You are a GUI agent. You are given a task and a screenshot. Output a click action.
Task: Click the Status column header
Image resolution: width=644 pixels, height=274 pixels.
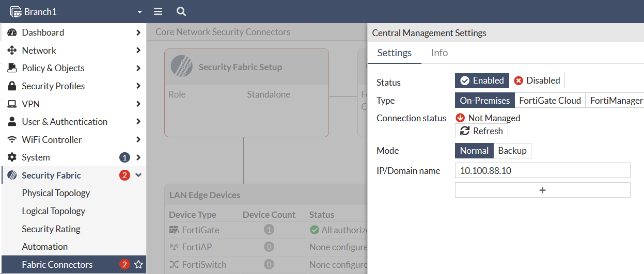(322, 215)
